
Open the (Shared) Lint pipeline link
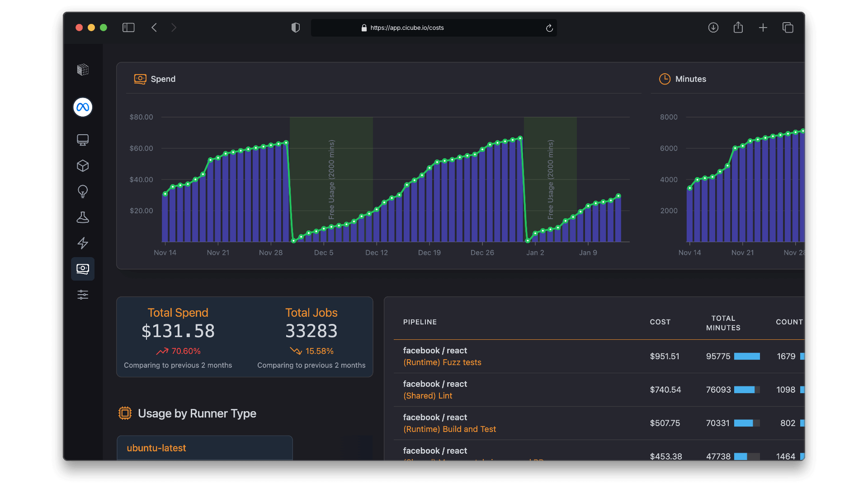[x=427, y=396]
